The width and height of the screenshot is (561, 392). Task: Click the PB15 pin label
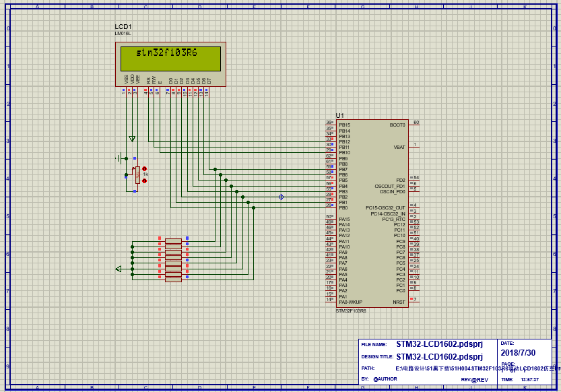pyautogui.click(x=345, y=125)
